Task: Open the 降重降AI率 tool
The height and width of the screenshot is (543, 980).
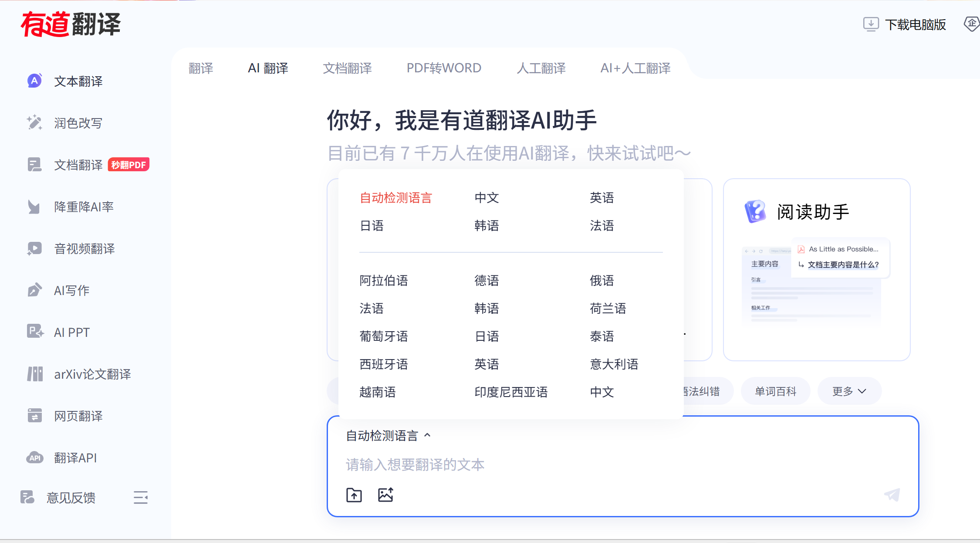Action: coord(84,207)
